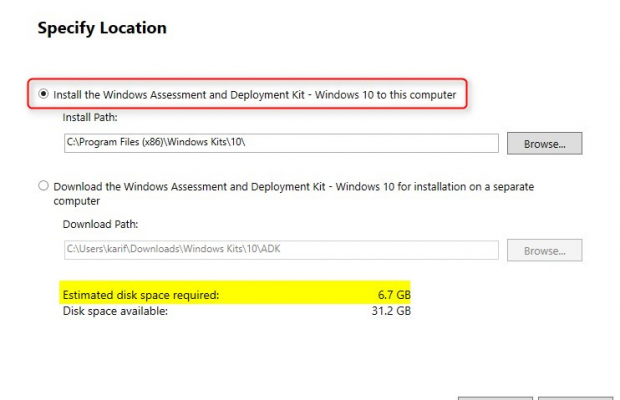Click the greyed-out Download Path field
Viewport: 620px width, 400px height.
pos(280,250)
